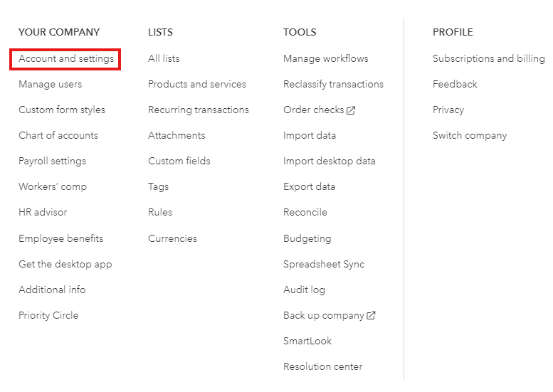Select Currencies under Lists
The height and width of the screenshot is (392, 553).
172,238
